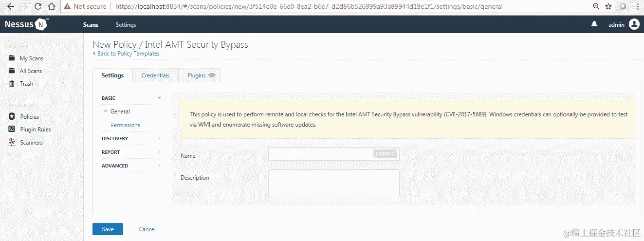Click the policy description notice text
This screenshot has width=644, height=241.
point(408,119)
